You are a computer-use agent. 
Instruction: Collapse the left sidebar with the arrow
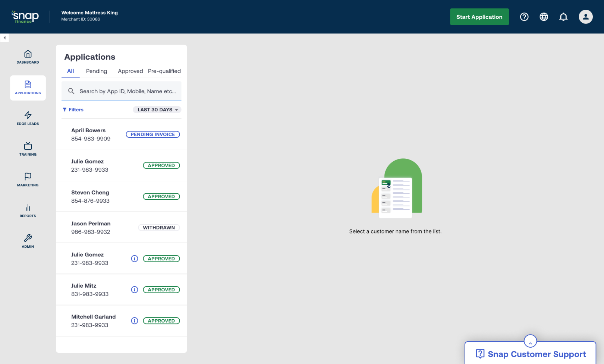(5, 38)
